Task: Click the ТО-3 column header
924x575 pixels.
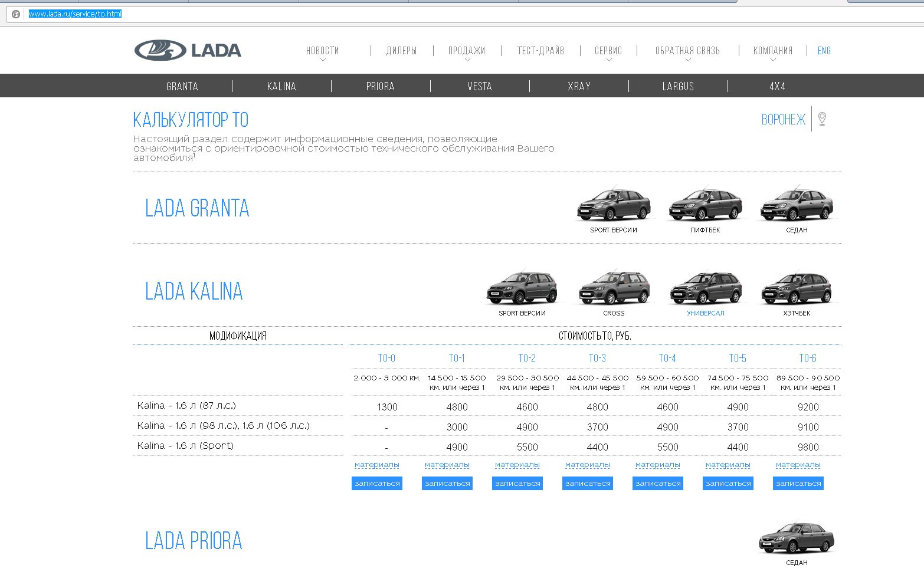Action: [597, 359]
